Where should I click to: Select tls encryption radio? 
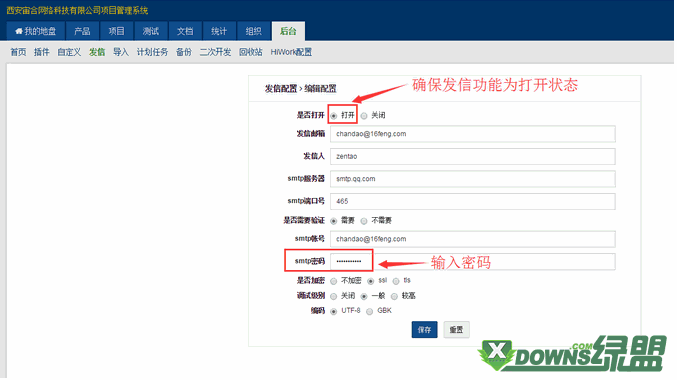(x=396, y=282)
